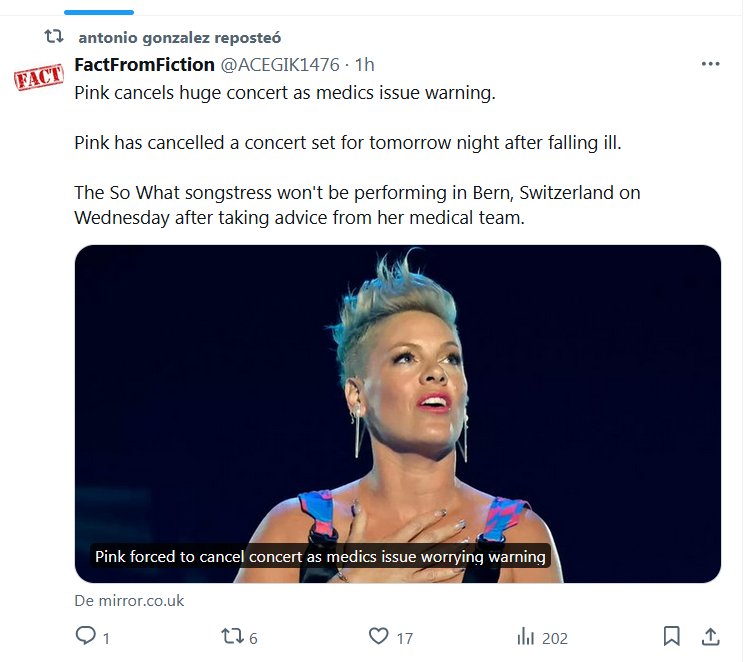Bookmark the FactFromFiction tweet
Image resolution: width=754 pixels, height=662 pixels.
coord(672,636)
